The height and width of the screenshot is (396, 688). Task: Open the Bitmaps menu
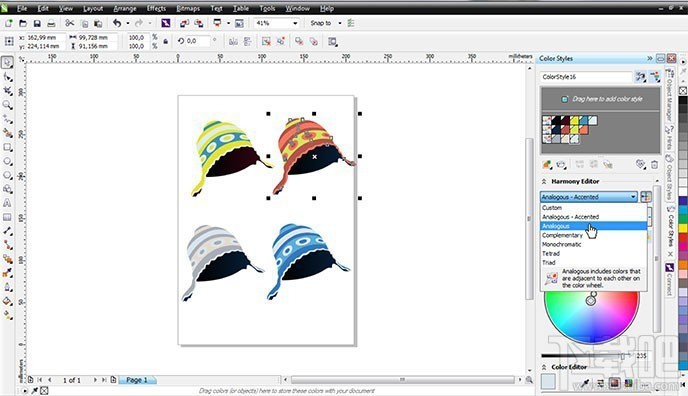pos(188,8)
